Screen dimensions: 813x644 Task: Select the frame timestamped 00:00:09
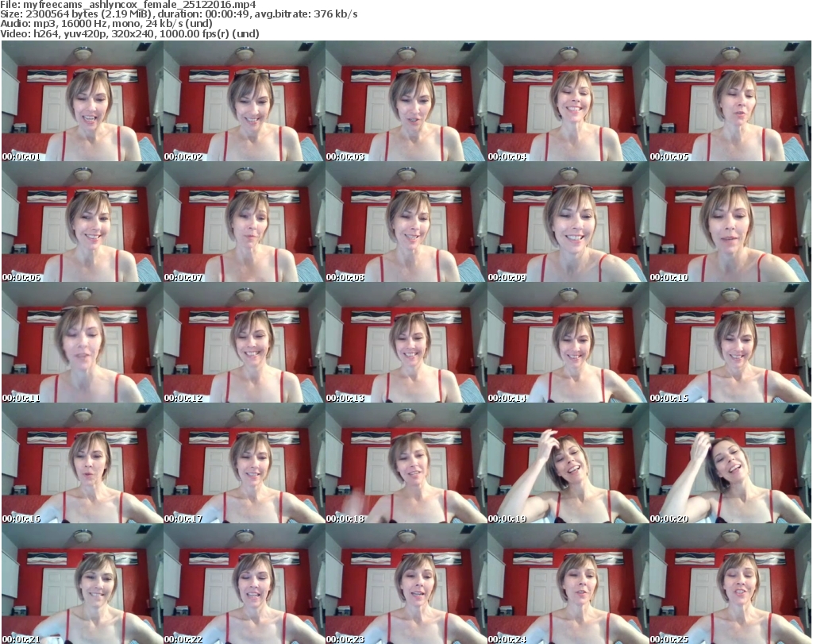(568, 222)
